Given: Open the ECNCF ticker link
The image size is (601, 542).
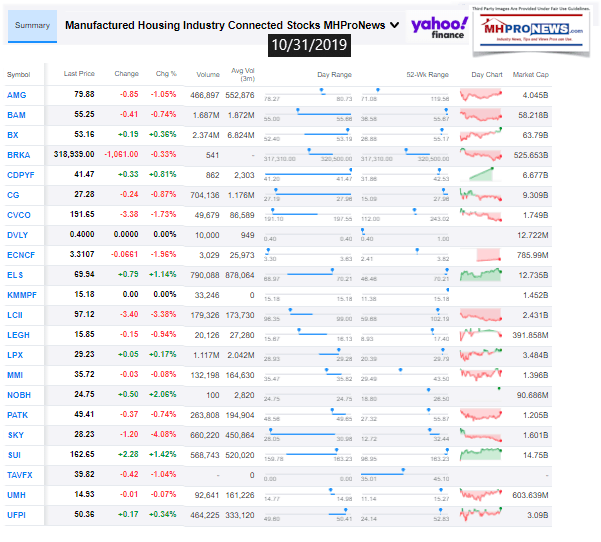Looking at the screenshot, I should click(21, 255).
